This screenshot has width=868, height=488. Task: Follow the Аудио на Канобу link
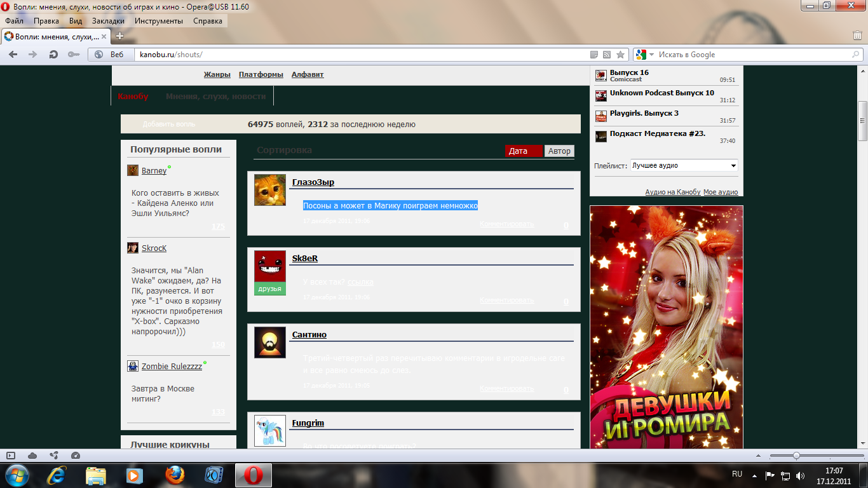pyautogui.click(x=672, y=192)
